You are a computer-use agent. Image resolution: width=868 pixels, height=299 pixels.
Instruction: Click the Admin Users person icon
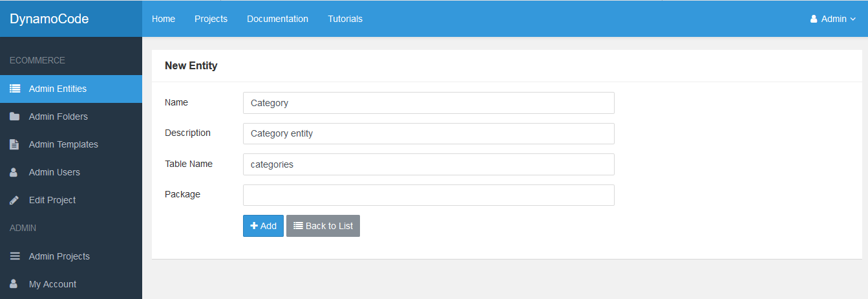point(14,172)
